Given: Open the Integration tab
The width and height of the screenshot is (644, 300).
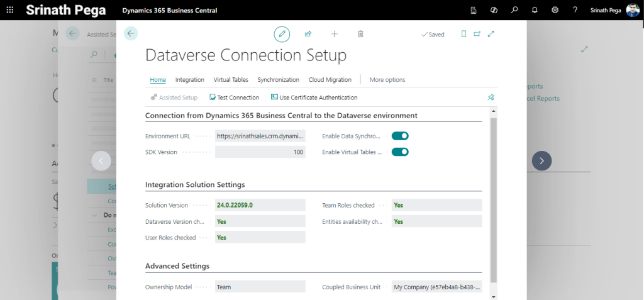Looking at the screenshot, I should (x=189, y=80).
